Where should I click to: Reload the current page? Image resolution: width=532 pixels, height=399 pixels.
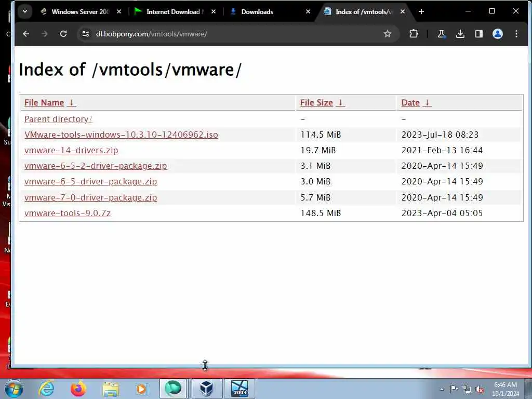coord(63,34)
